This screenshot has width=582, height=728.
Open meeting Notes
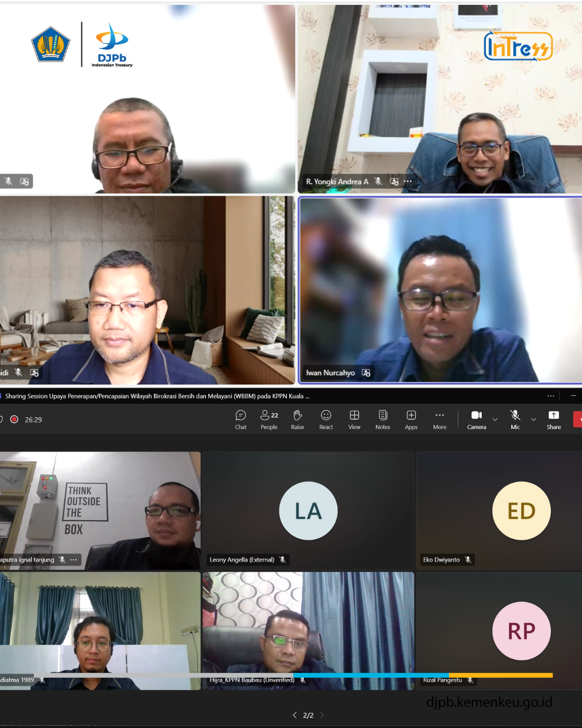[x=383, y=420]
